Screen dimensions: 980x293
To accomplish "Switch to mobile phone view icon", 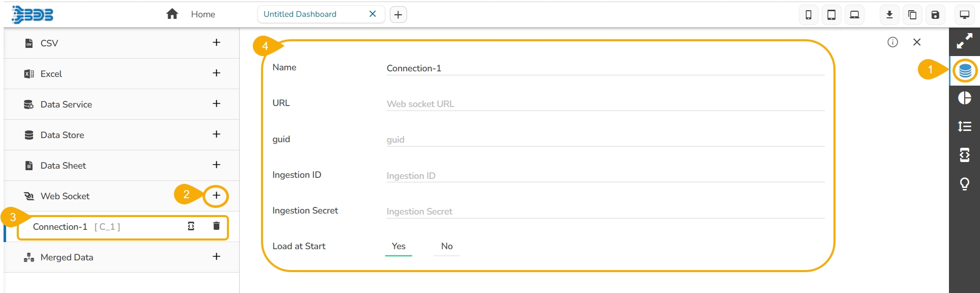I will (x=809, y=15).
